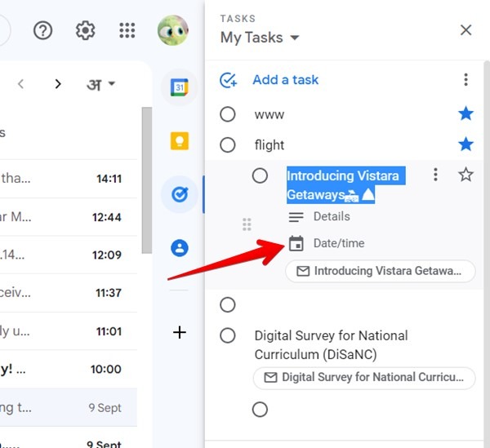This screenshot has height=448, width=490.
Task: Open Contacts side panel icon
Action: tap(180, 248)
